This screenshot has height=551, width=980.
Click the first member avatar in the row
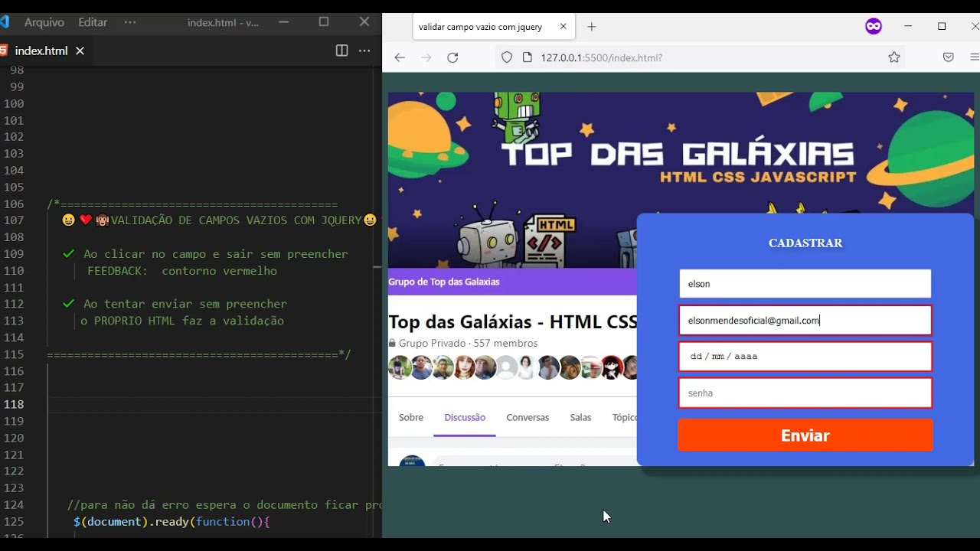click(x=400, y=368)
